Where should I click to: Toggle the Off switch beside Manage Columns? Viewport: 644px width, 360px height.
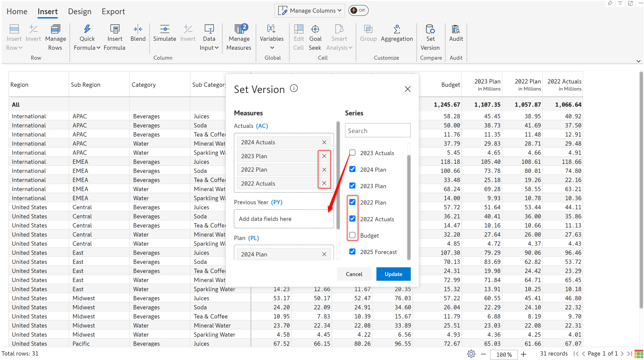[358, 10]
